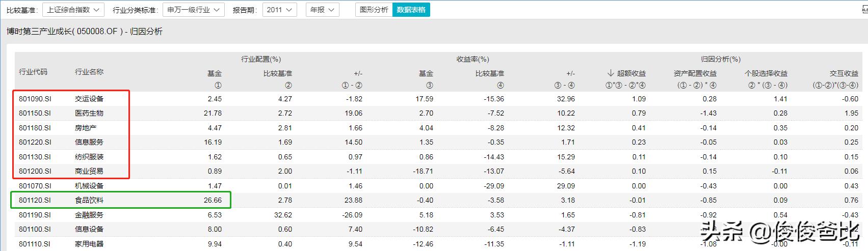Click the 1.95 interaction return value

pos(851,113)
